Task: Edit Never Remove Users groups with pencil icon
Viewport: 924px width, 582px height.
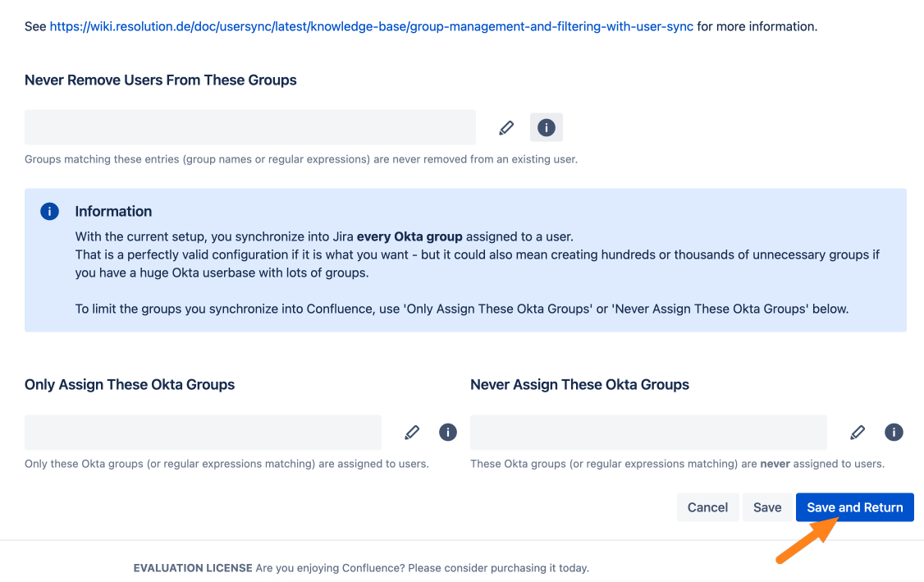Action: 506,128
